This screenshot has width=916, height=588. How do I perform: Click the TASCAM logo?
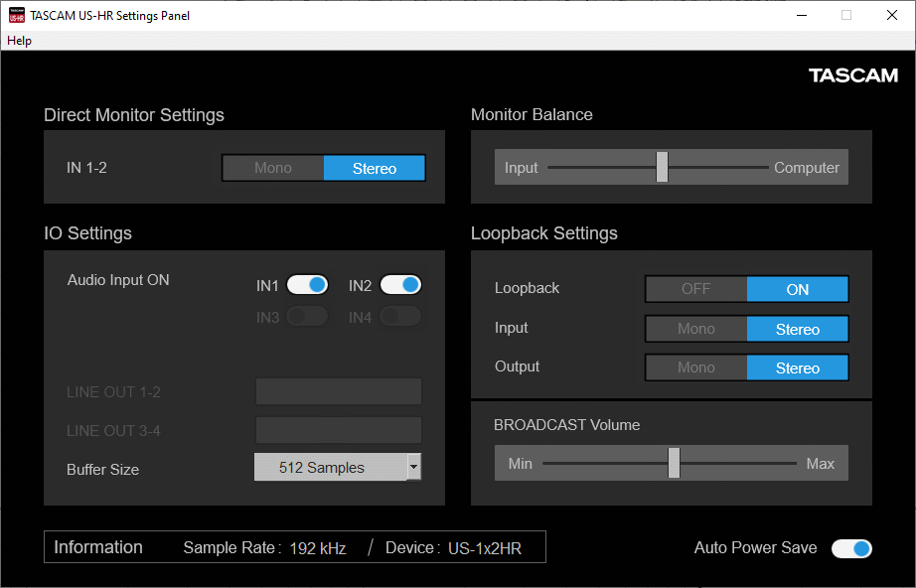point(852,75)
